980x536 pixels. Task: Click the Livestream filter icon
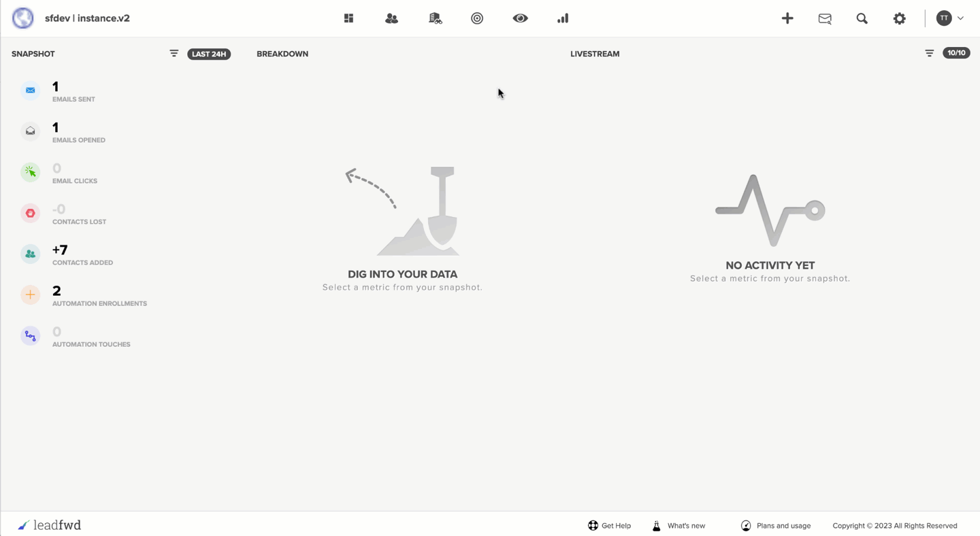(x=929, y=53)
